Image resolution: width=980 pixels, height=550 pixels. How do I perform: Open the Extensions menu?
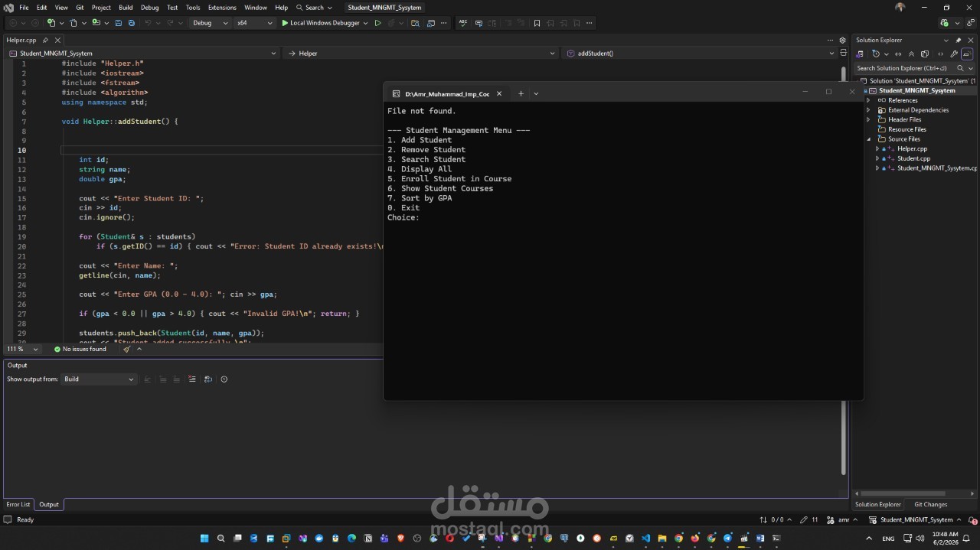[x=222, y=8]
